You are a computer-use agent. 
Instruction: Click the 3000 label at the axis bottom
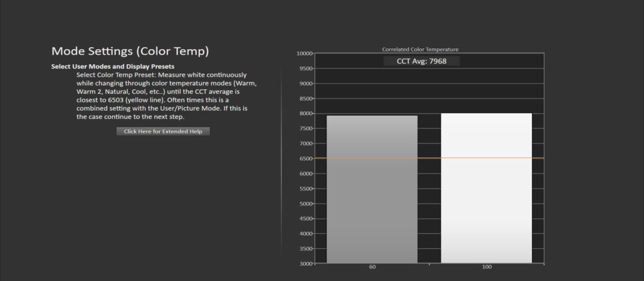click(305, 263)
